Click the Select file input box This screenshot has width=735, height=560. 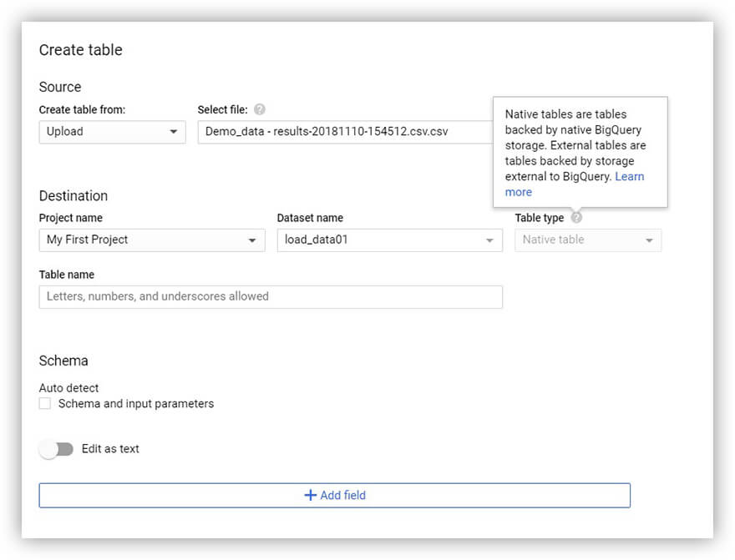346,132
